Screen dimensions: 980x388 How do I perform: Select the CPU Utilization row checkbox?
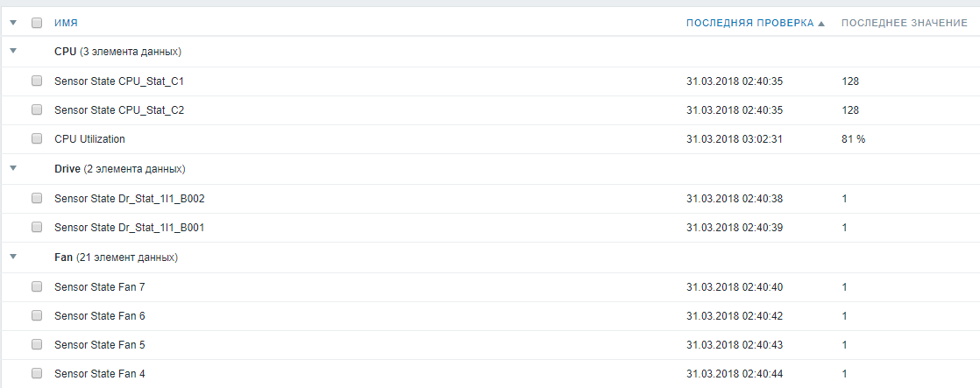coord(37,138)
